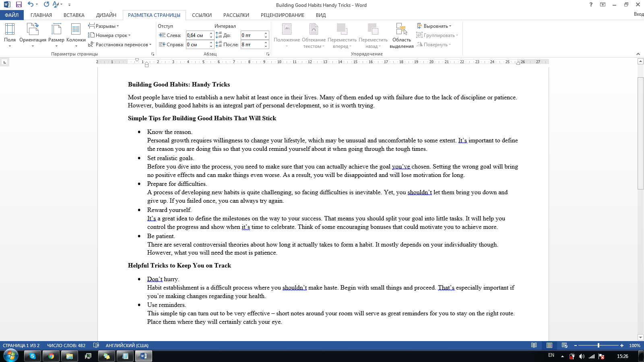
Task: Open Абзац paragraph dialog launcher
Action: (x=268, y=54)
